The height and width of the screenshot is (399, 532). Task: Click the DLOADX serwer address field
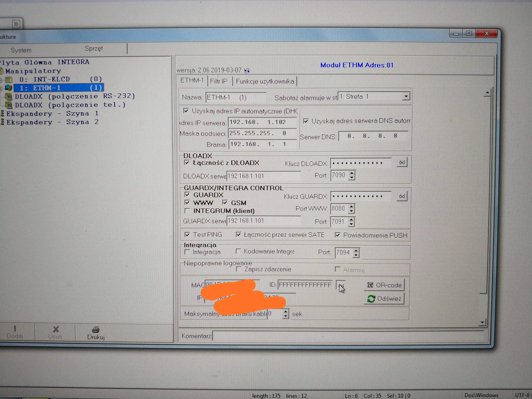tap(264, 176)
